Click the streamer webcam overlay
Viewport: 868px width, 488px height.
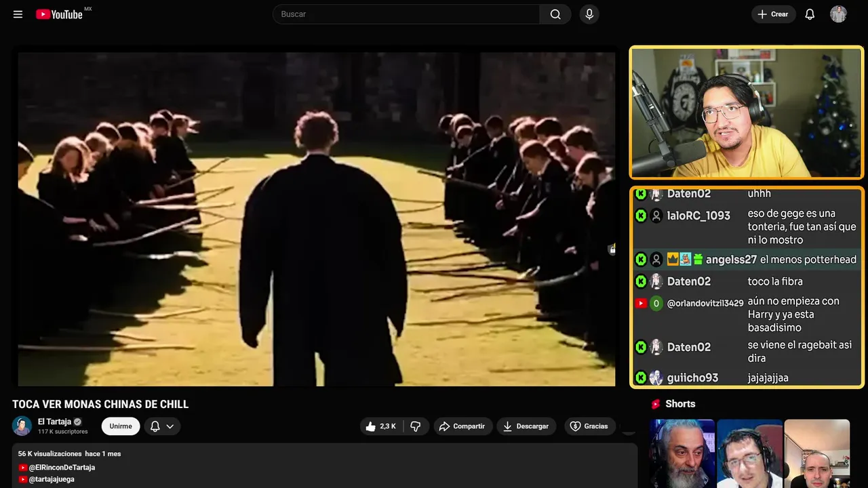(747, 113)
